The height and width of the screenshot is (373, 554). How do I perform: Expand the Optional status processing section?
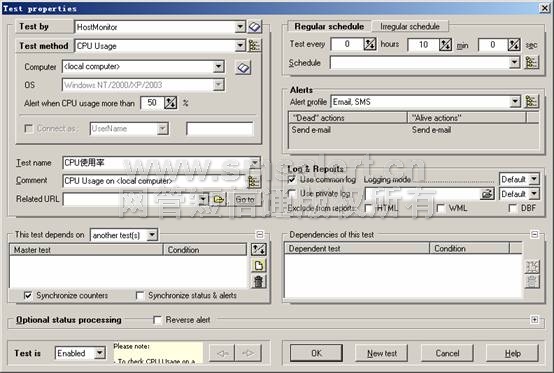tap(535, 320)
